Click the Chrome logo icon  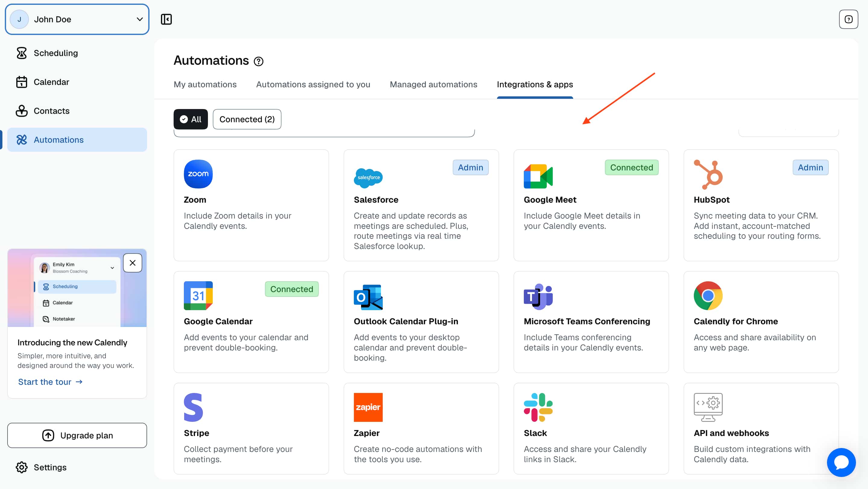coord(708,295)
